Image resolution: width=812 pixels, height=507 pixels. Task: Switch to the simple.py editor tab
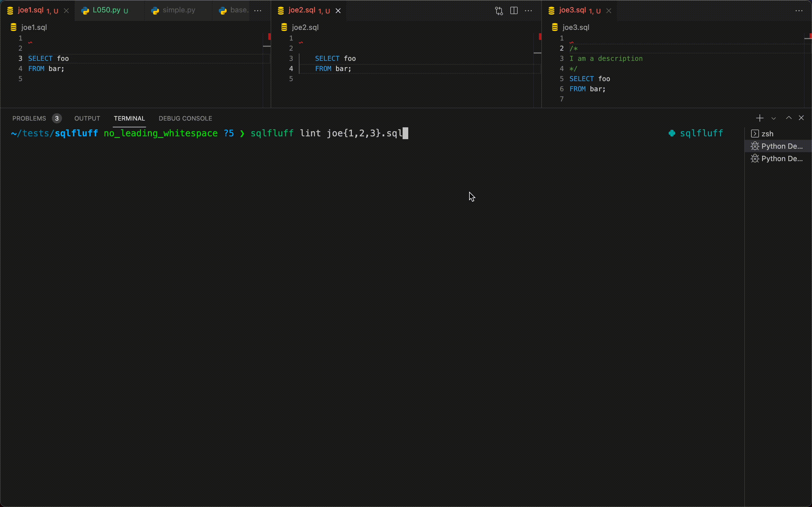[178, 10]
